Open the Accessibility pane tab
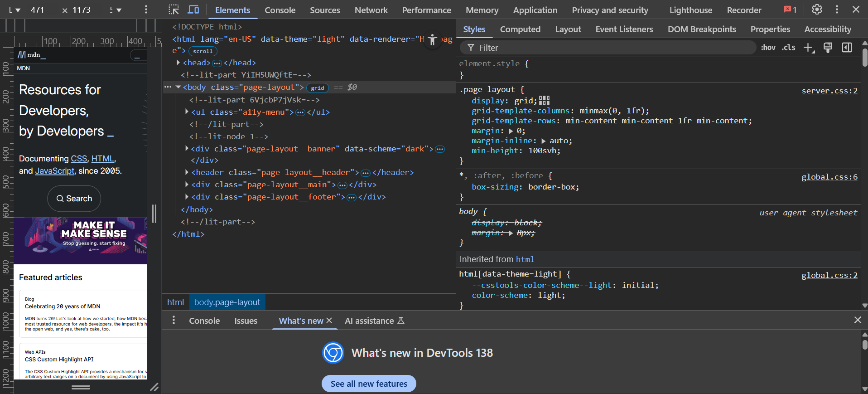Screen dimensions: 868x394 pos(828,29)
